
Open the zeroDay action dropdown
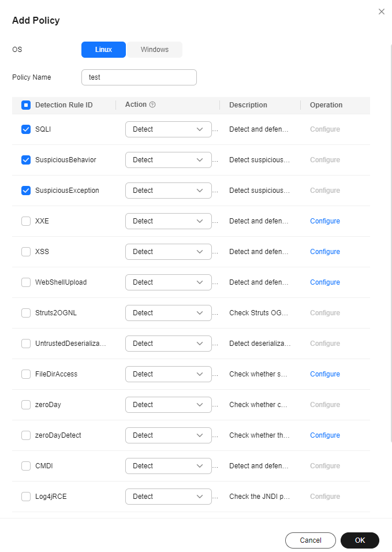169,405
